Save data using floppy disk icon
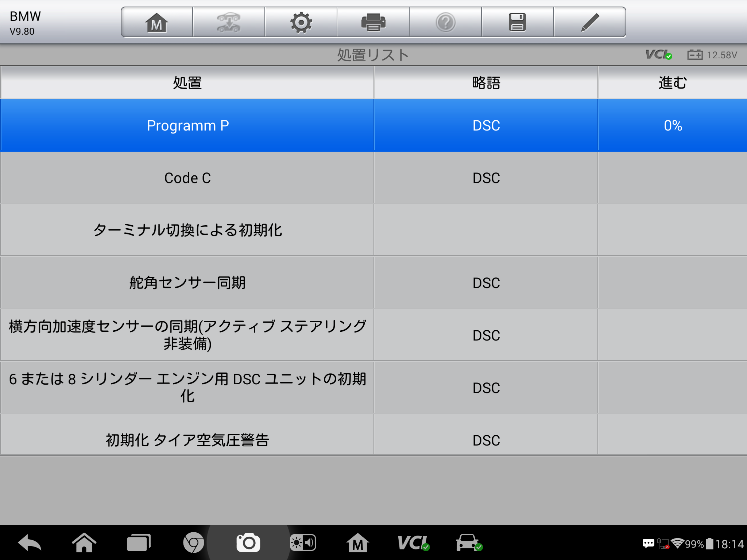Image resolution: width=747 pixels, height=560 pixels. point(518,22)
